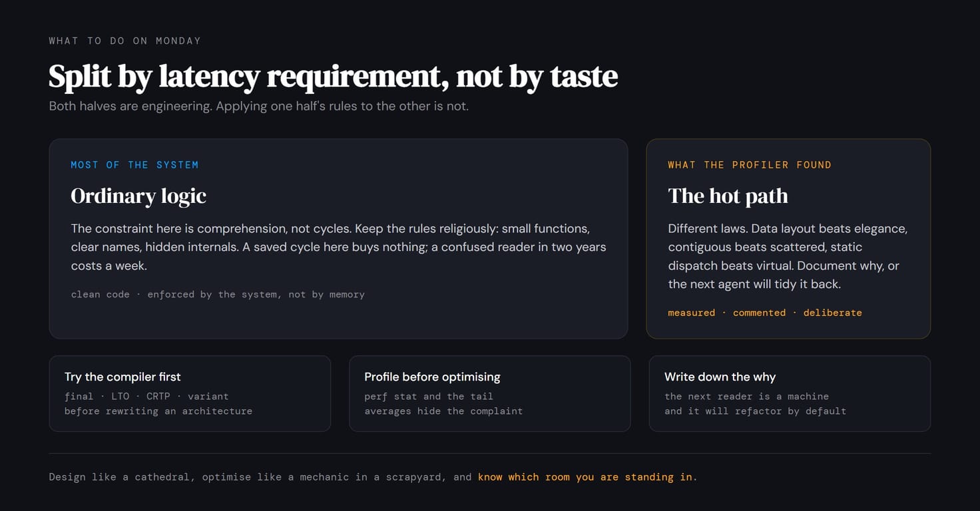The height and width of the screenshot is (511, 980).
Task: Select the "Ordinary logic" card title
Action: (138, 196)
